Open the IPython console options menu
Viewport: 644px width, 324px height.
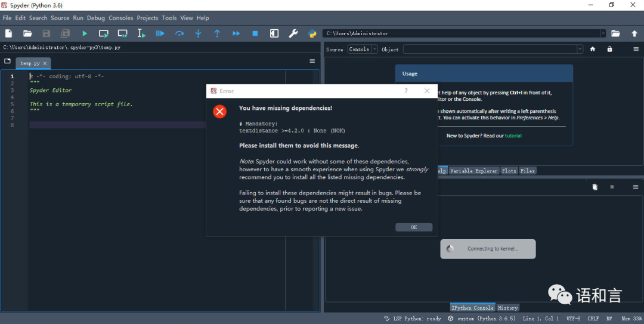pos(636,187)
